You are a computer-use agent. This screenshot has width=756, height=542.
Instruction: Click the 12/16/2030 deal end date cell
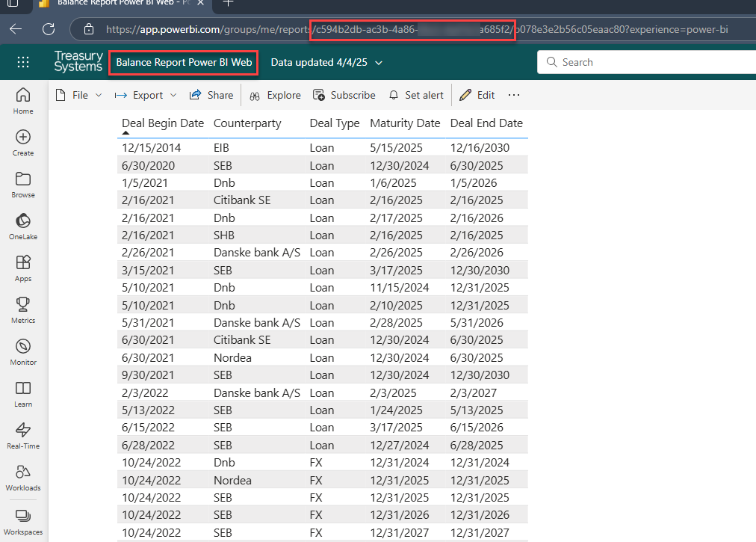(480, 148)
